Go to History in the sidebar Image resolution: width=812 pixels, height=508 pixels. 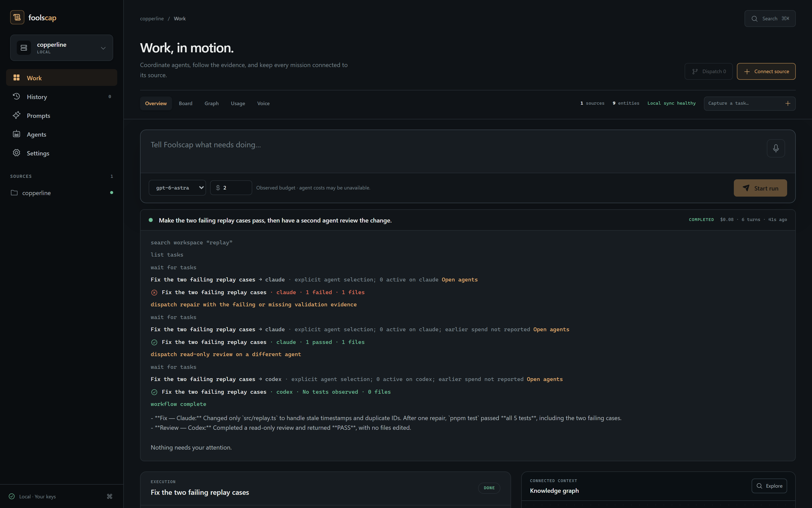tap(61, 97)
